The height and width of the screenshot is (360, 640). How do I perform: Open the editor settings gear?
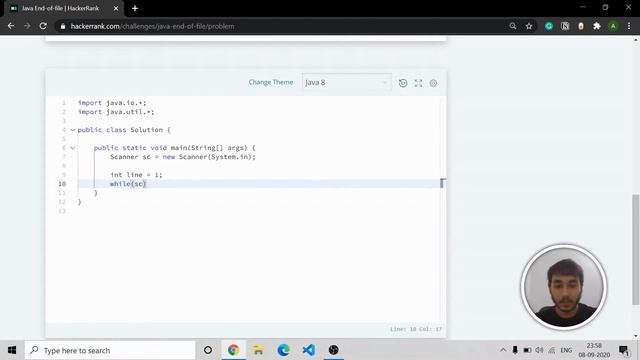pyautogui.click(x=433, y=83)
